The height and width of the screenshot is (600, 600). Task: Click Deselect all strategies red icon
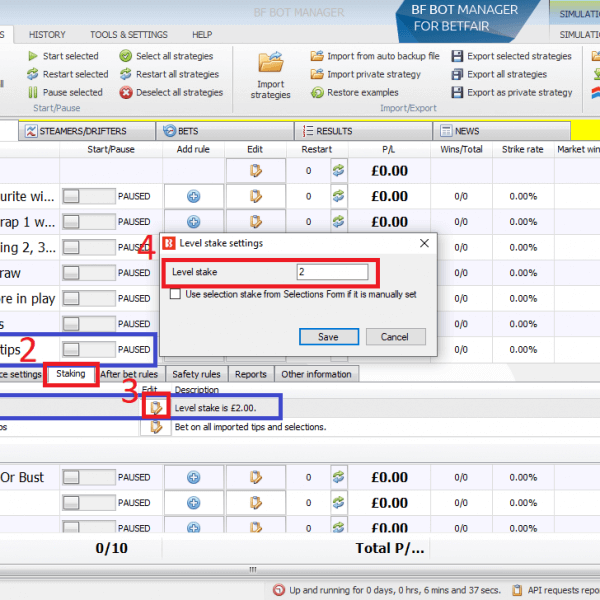click(x=126, y=92)
